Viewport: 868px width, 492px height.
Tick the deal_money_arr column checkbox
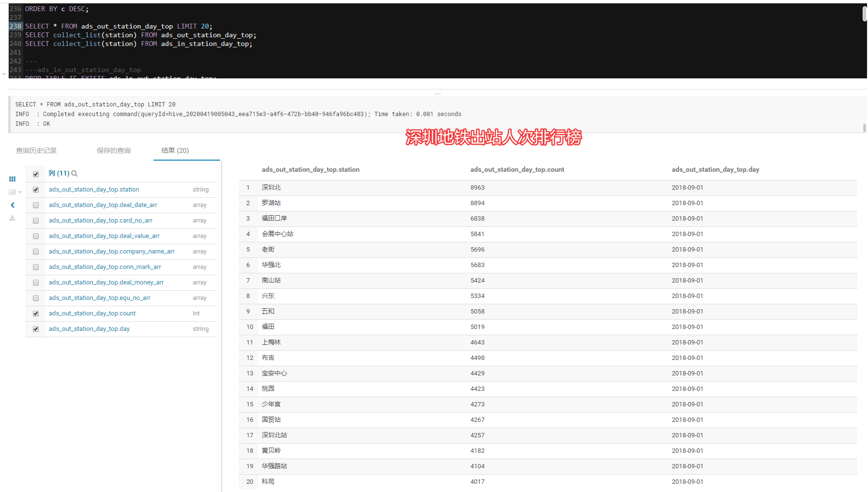pos(36,283)
